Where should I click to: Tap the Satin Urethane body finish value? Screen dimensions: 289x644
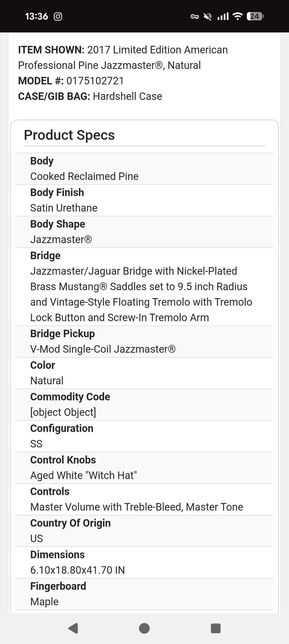point(64,208)
